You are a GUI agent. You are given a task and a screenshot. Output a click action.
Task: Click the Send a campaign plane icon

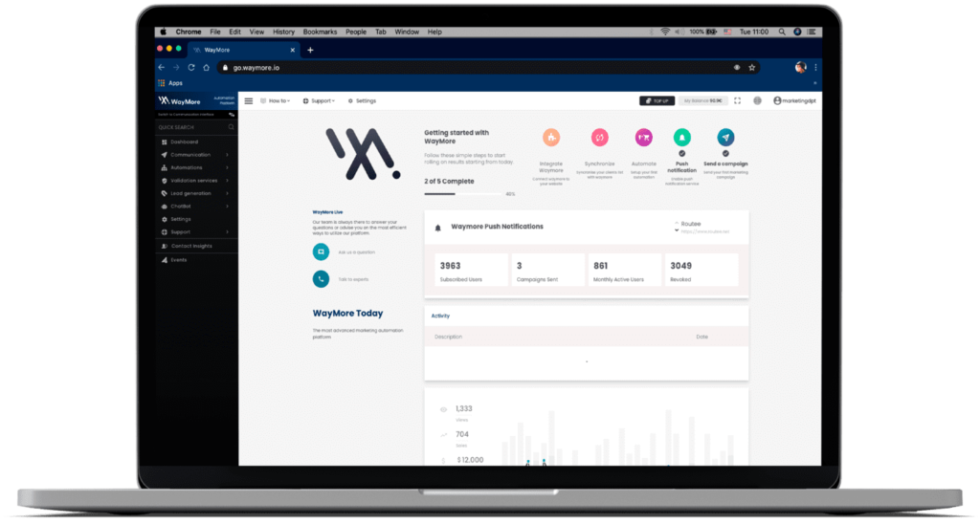(725, 137)
